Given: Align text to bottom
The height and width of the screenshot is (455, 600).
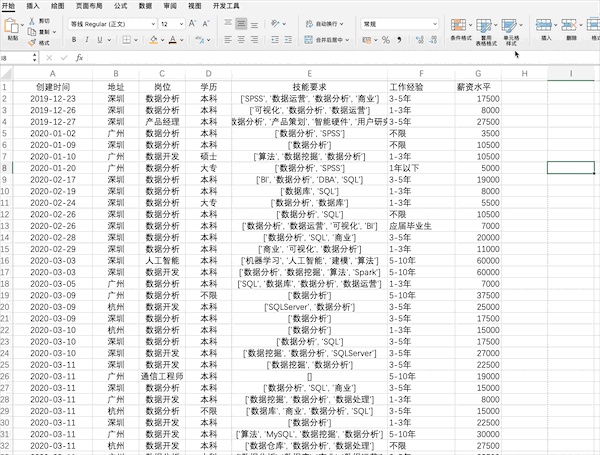Looking at the screenshot, I should click(x=254, y=24).
